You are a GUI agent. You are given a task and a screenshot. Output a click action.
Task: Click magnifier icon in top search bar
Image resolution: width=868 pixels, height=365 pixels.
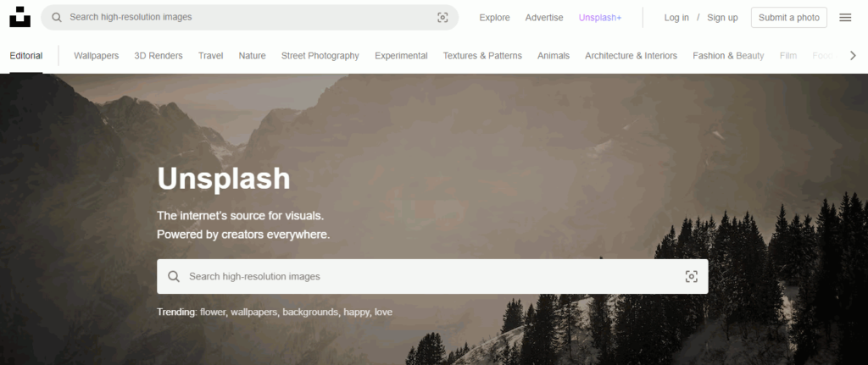[x=57, y=17]
